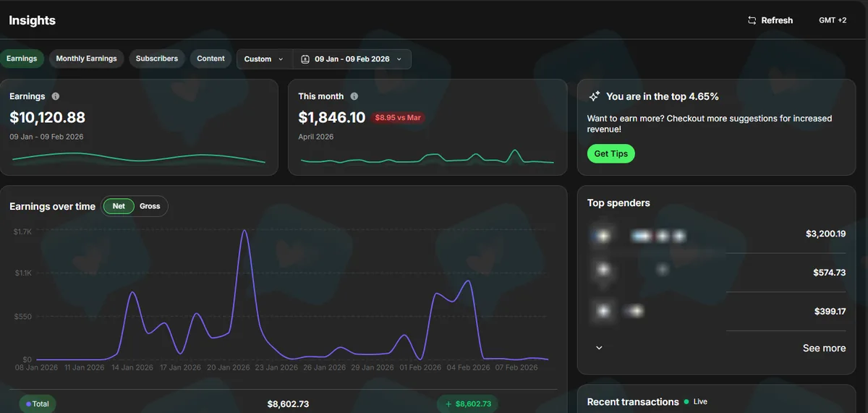
Task: Click the $8.95 vs Mar badge
Action: click(x=397, y=117)
